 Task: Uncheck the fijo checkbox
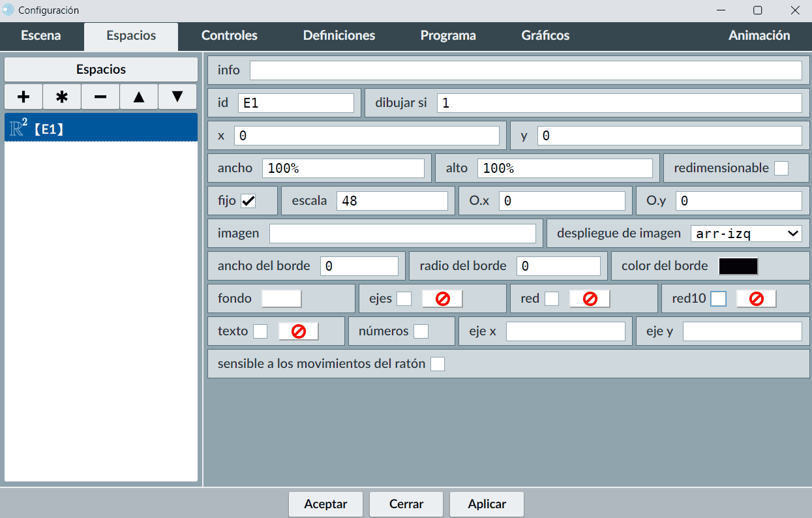coord(248,201)
